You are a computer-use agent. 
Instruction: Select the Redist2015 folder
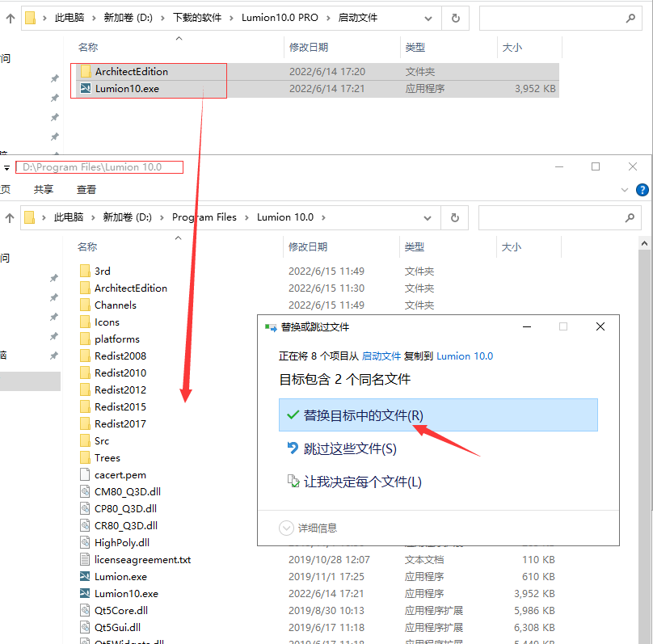click(x=120, y=407)
